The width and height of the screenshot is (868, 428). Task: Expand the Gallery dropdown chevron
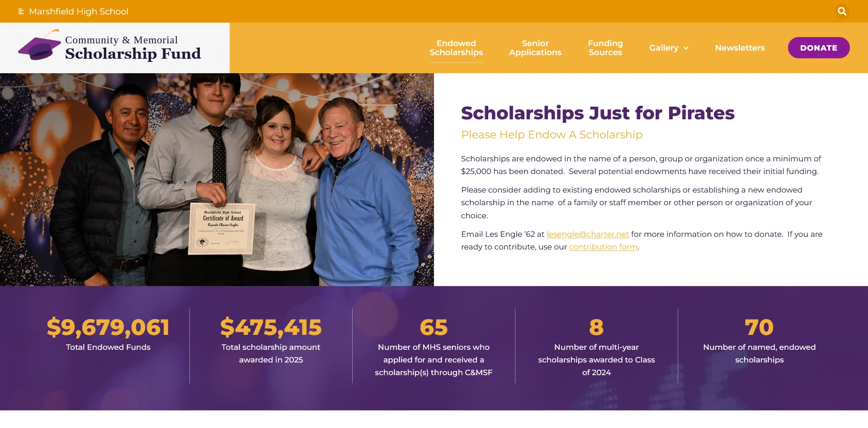[x=686, y=48]
